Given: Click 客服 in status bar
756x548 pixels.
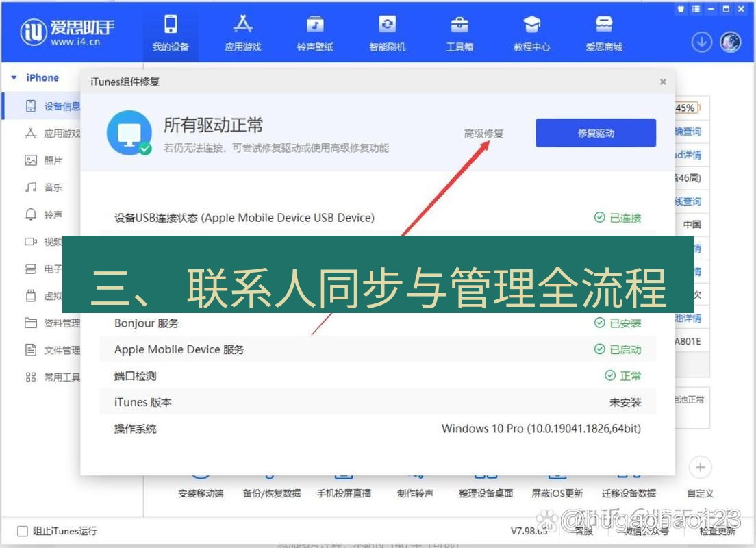Looking at the screenshot, I should point(584,531).
